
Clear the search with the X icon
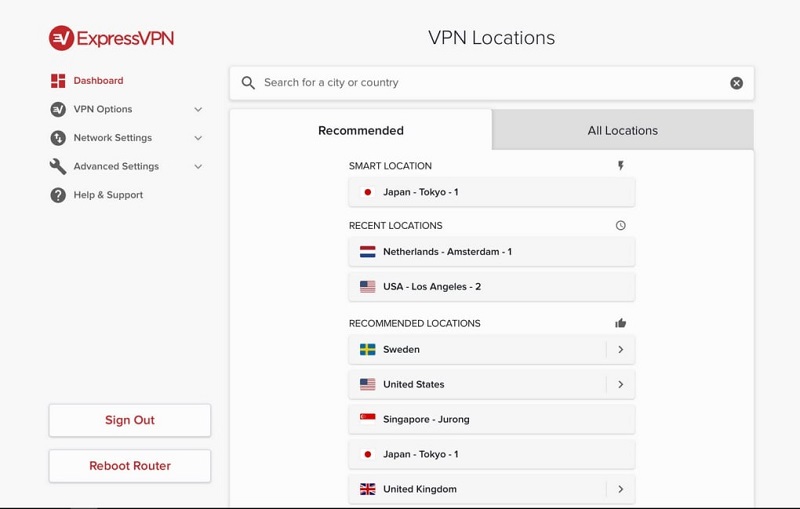click(736, 83)
